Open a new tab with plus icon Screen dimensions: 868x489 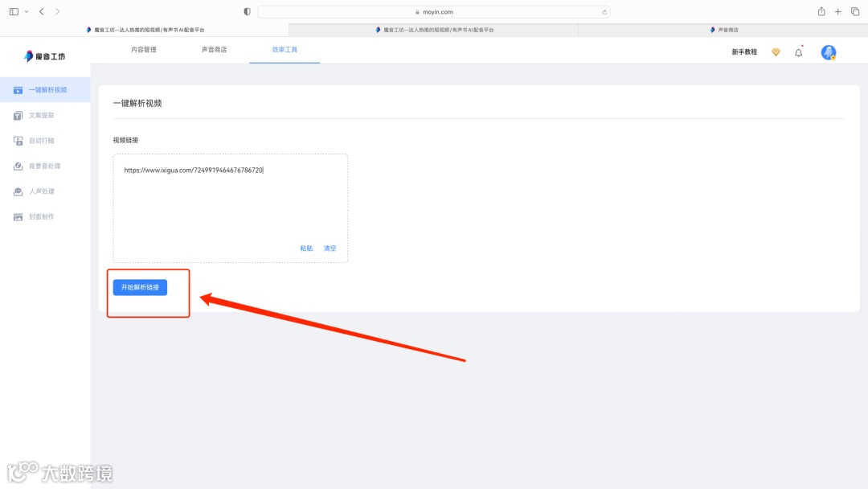[838, 11]
